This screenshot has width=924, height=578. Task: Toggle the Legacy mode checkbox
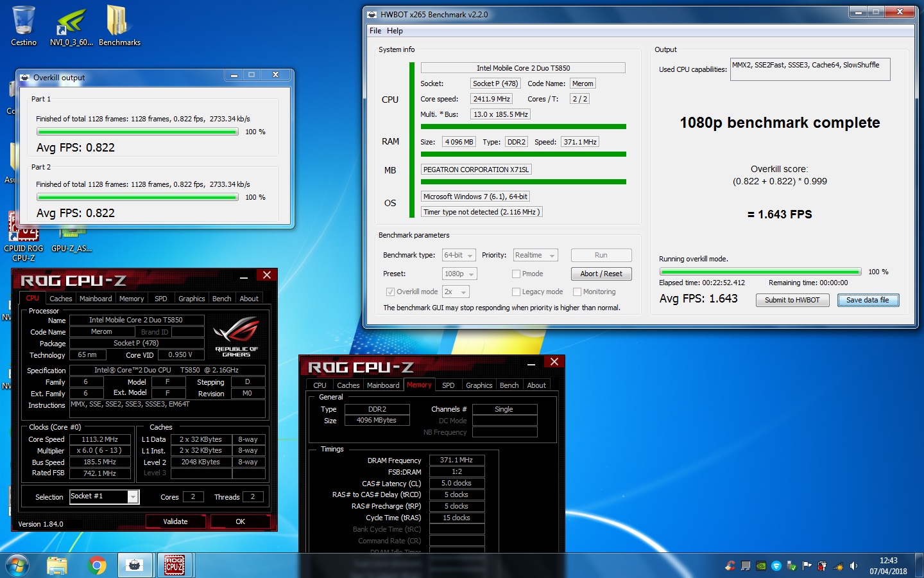pos(516,292)
